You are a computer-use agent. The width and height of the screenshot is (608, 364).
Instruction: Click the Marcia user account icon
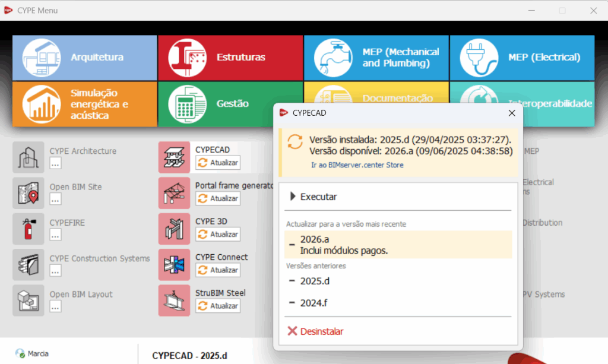(x=20, y=353)
